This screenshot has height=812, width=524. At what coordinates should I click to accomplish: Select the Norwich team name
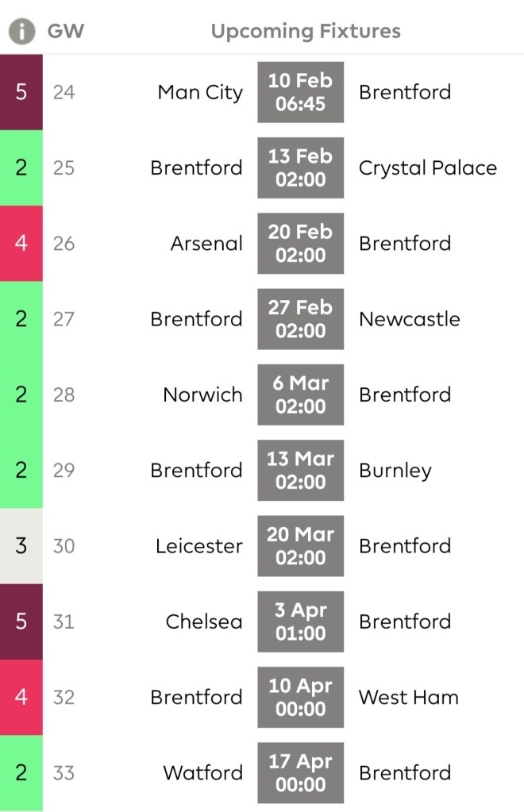click(202, 394)
